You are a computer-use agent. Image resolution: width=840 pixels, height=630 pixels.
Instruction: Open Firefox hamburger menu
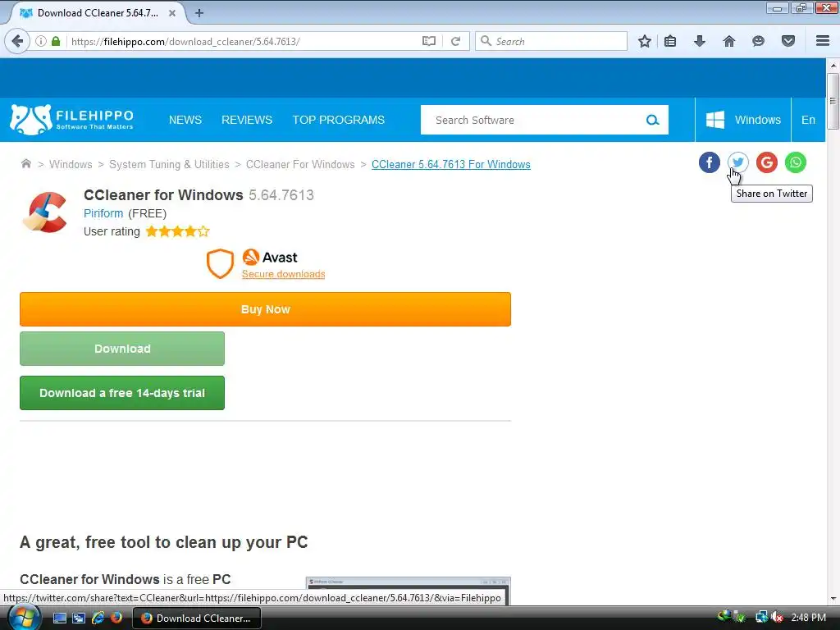click(823, 41)
